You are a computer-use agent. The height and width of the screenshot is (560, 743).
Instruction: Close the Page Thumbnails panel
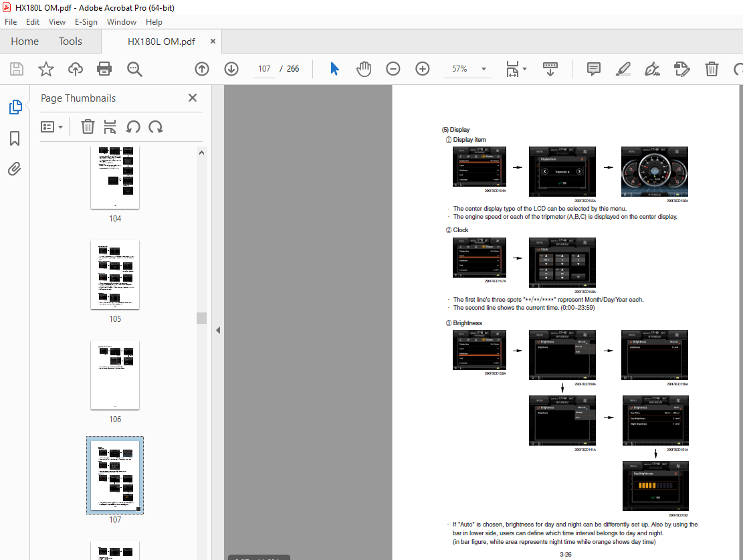(x=193, y=98)
